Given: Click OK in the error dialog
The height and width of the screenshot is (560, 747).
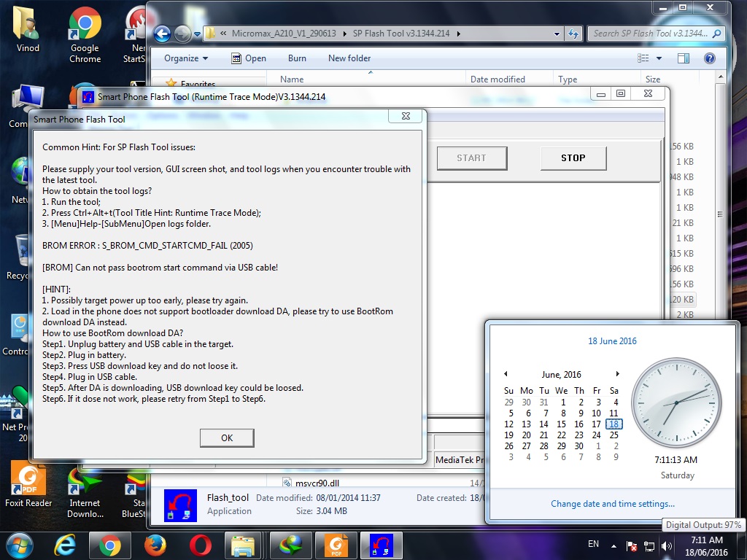Looking at the screenshot, I should [227, 437].
